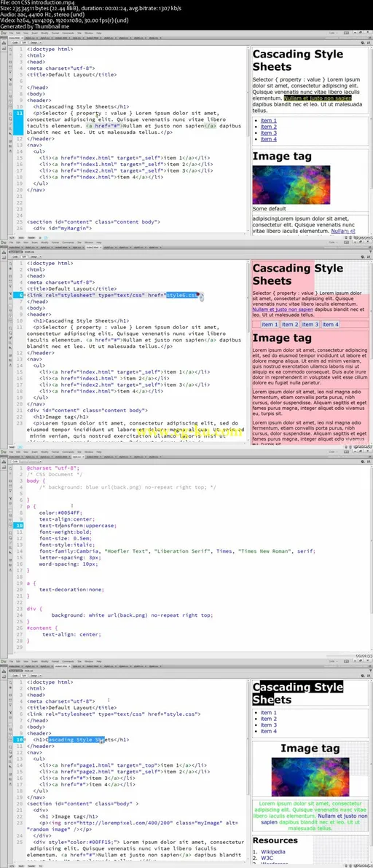The width and height of the screenshot is (373, 868).
Task: Click the selected 'style6.css' text in the link tag
Action: (182, 295)
